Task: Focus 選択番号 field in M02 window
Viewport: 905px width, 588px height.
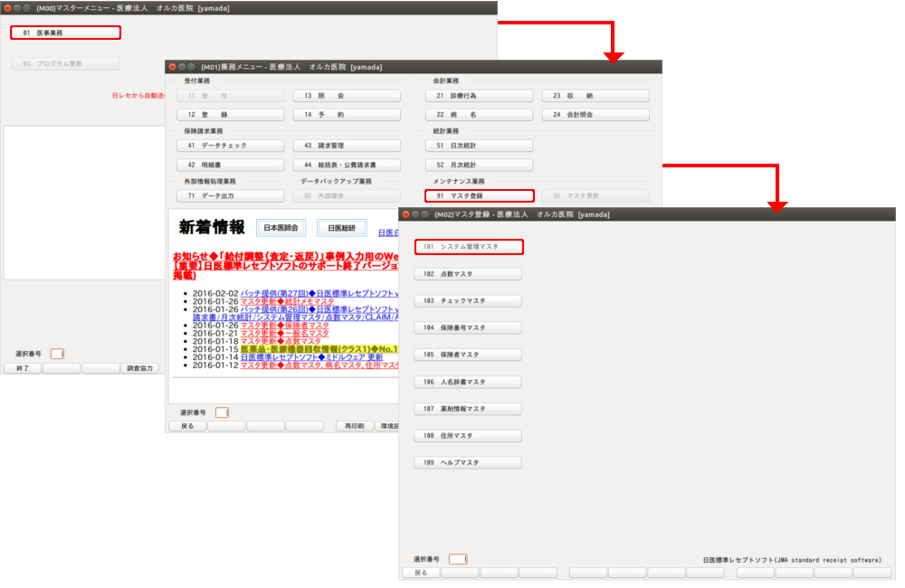Action: (458, 559)
